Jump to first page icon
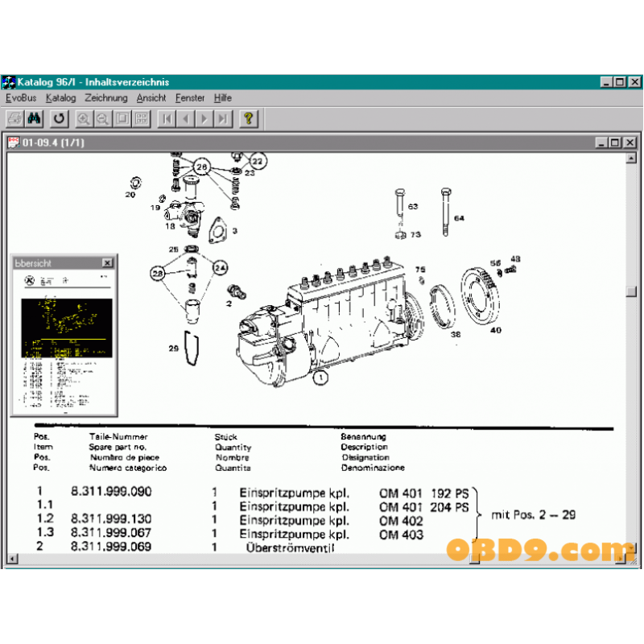This screenshot has height=644, width=644. coord(167,119)
